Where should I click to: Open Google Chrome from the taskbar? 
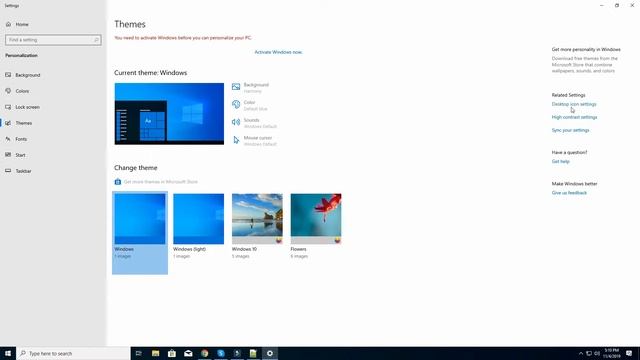click(204, 353)
